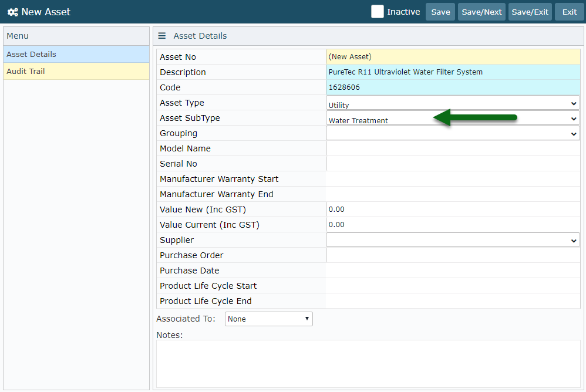Click the Value Current (Inc GST) field
This screenshot has width=586, height=392.
(x=453, y=225)
